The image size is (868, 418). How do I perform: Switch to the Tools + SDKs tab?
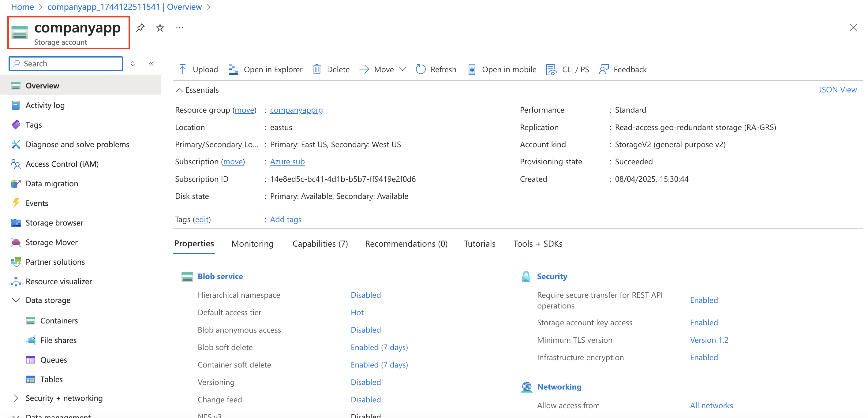click(538, 244)
